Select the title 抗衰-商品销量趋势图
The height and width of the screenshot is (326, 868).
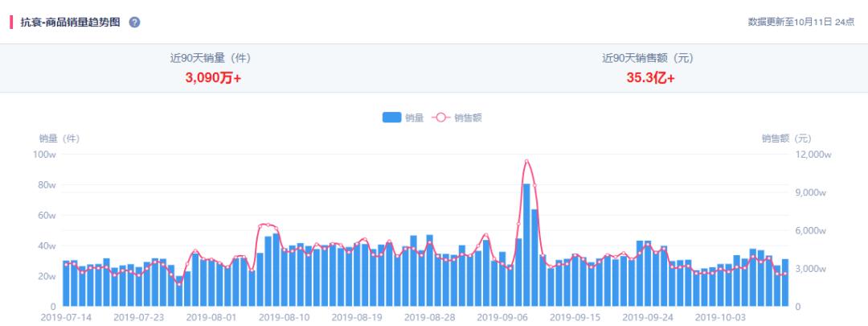[70, 23]
